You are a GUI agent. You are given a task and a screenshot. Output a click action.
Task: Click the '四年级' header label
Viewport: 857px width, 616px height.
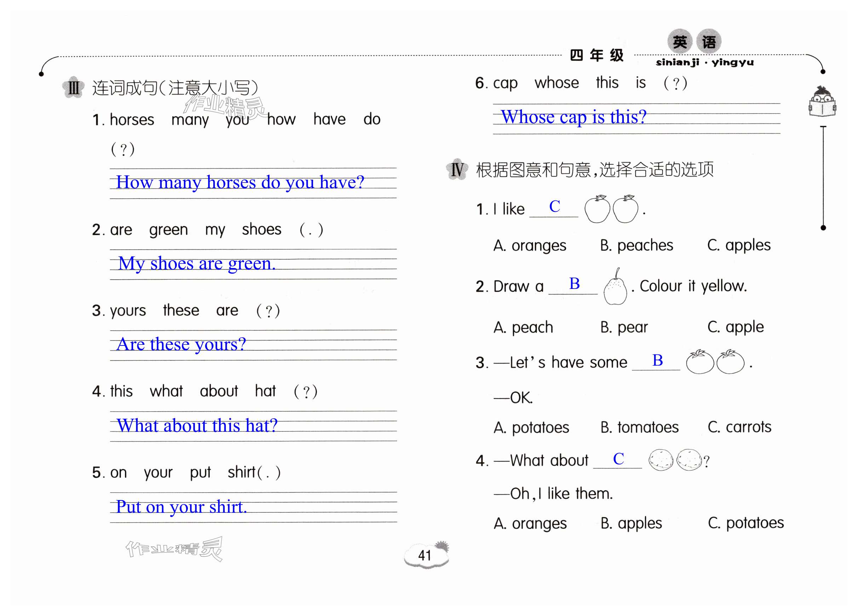(597, 56)
